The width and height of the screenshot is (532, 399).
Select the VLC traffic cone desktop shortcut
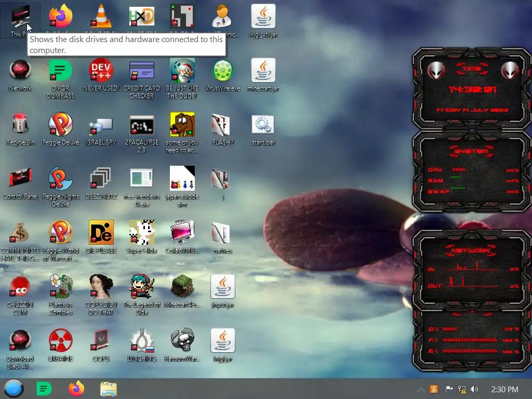[101, 16]
